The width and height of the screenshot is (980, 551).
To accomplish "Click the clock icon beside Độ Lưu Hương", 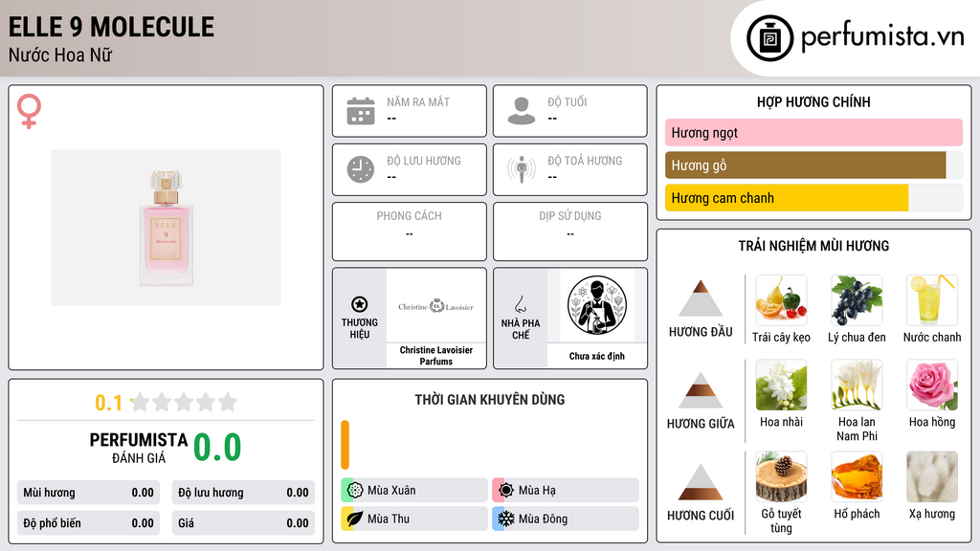I will click(x=361, y=169).
